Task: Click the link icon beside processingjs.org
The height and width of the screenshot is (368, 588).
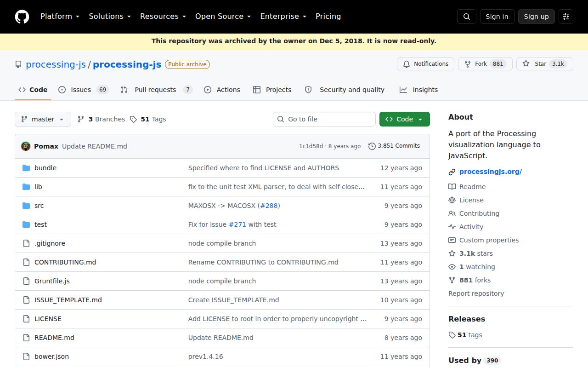Action: (452, 172)
